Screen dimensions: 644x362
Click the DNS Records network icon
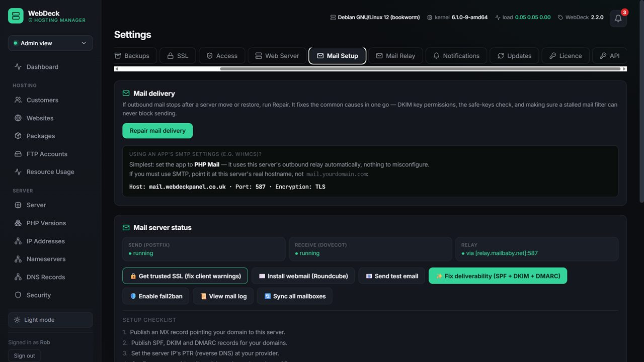click(18, 277)
